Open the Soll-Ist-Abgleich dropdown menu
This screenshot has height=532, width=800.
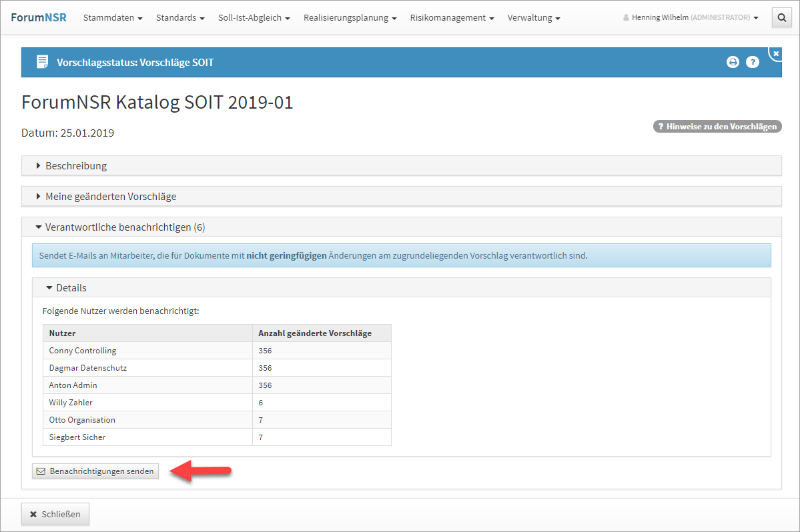tap(254, 18)
